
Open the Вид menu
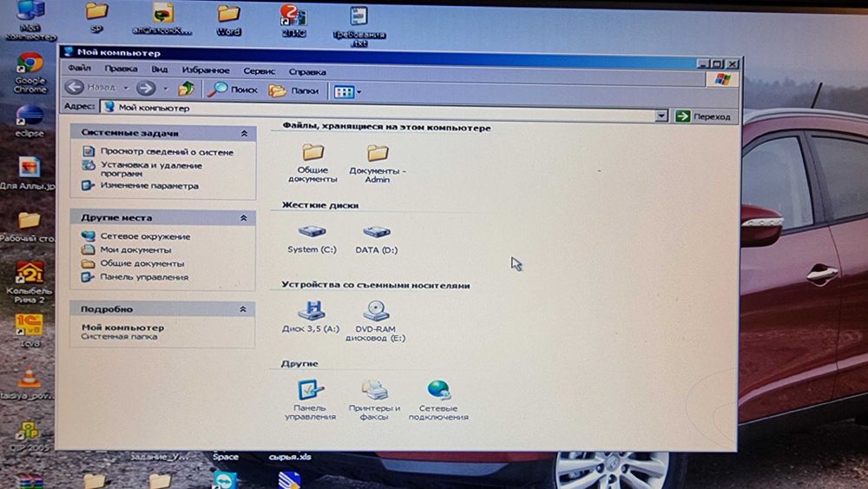pyautogui.click(x=160, y=69)
